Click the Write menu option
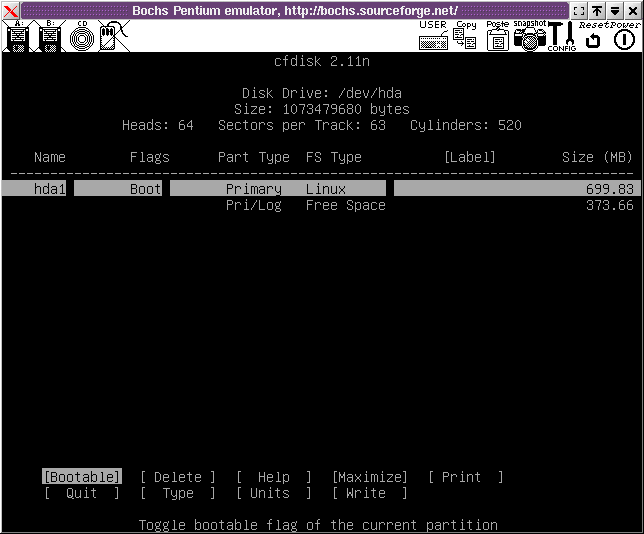The image size is (644, 534). 366,493
